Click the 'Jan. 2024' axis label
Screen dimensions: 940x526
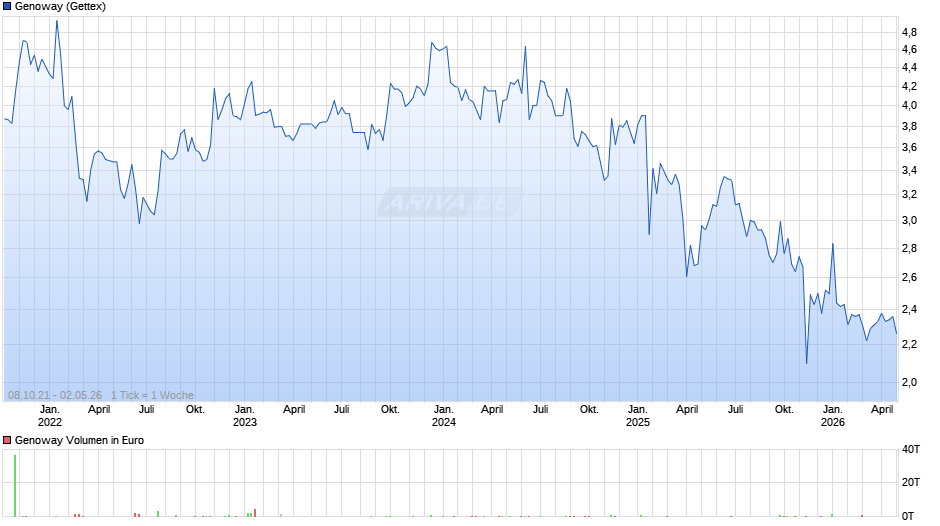[x=444, y=416]
